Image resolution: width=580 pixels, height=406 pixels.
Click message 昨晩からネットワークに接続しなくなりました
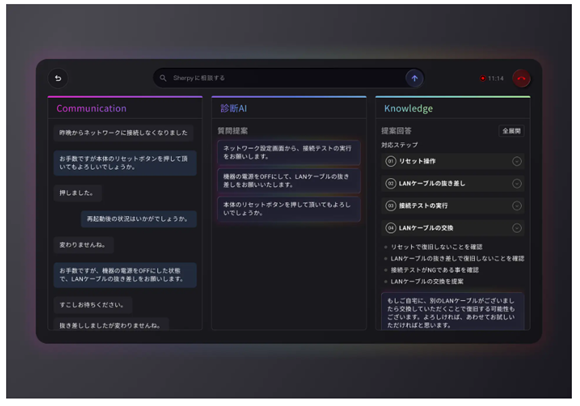(124, 133)
